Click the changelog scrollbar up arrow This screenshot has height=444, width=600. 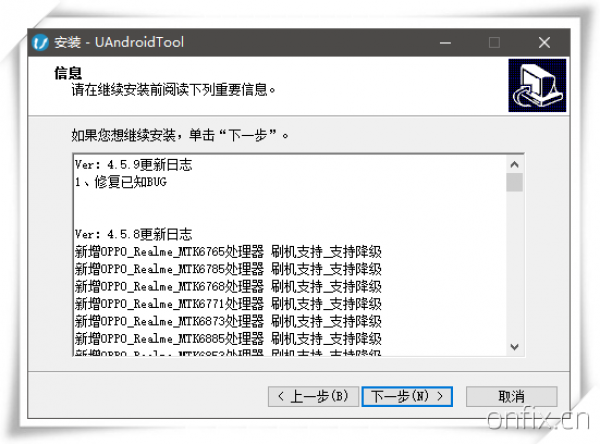(514, 164)
